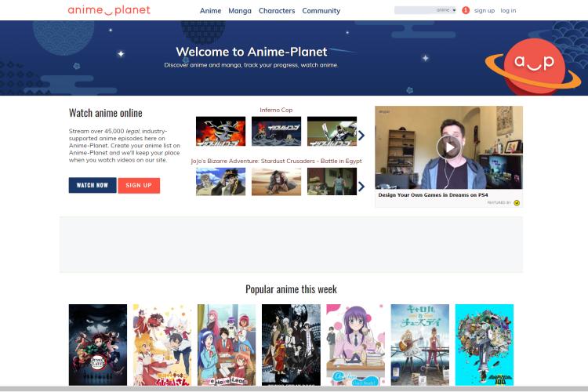
Task: Click the log in link
Action: click(x=508, y=10)
